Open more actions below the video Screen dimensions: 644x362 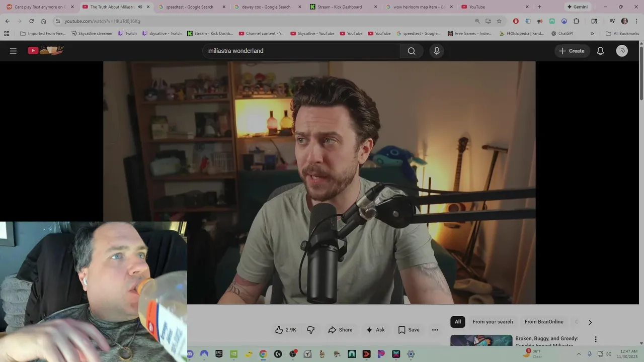[435, 330]
